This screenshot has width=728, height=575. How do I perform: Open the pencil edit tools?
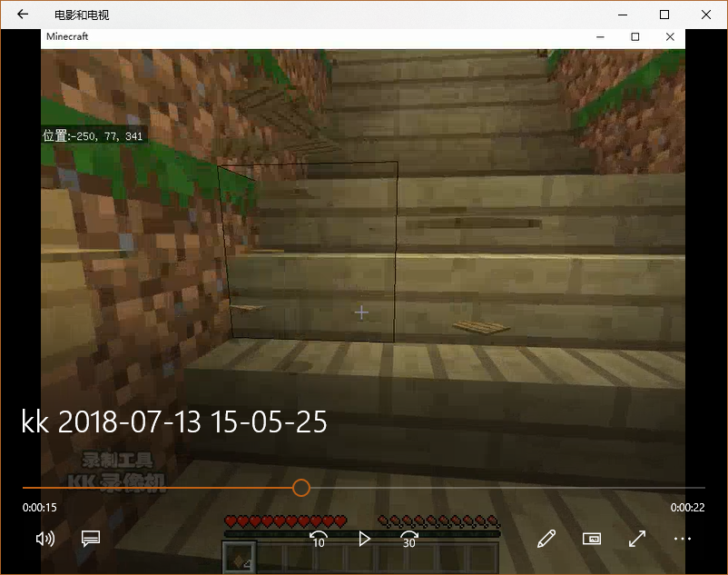546,539
